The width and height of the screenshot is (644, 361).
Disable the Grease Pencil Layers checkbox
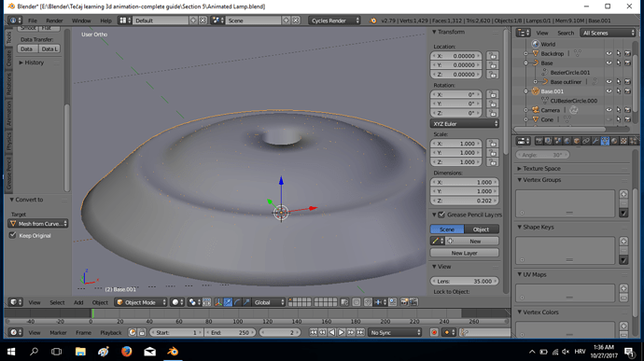click(x=441, y=215)
